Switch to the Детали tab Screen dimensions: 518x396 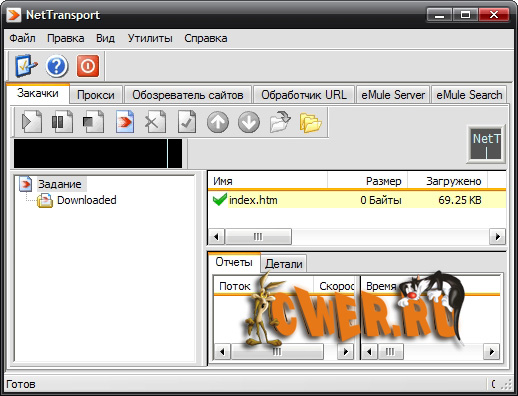click(x=284, y=264)
